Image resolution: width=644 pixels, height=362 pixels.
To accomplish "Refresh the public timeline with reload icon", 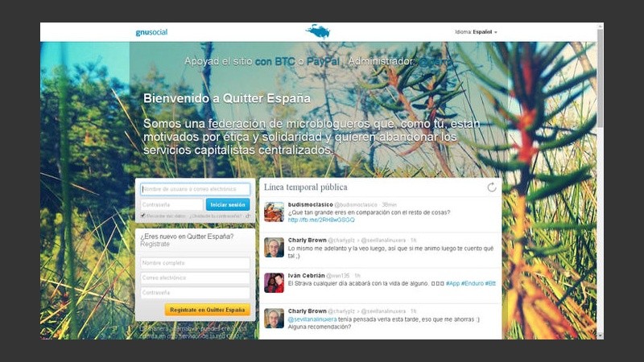I will (492, 187).
